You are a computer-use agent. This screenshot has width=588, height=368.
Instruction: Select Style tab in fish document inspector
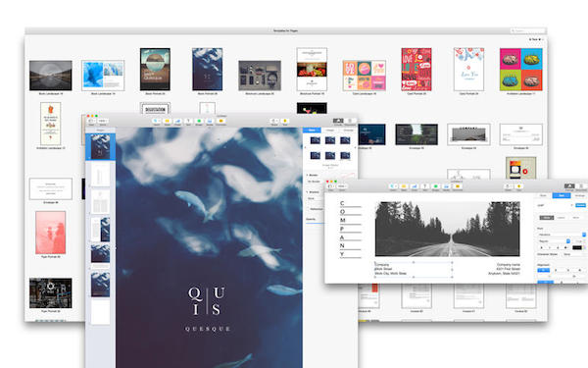pos(312,130)
